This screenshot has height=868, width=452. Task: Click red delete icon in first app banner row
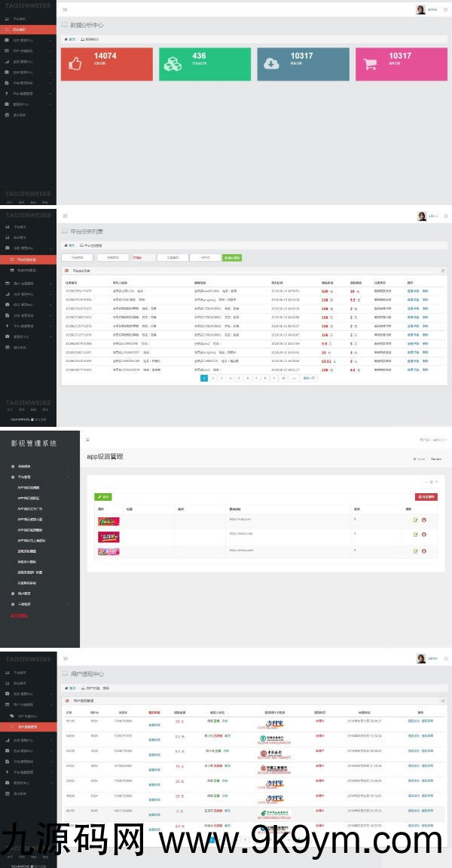(424, 520)
